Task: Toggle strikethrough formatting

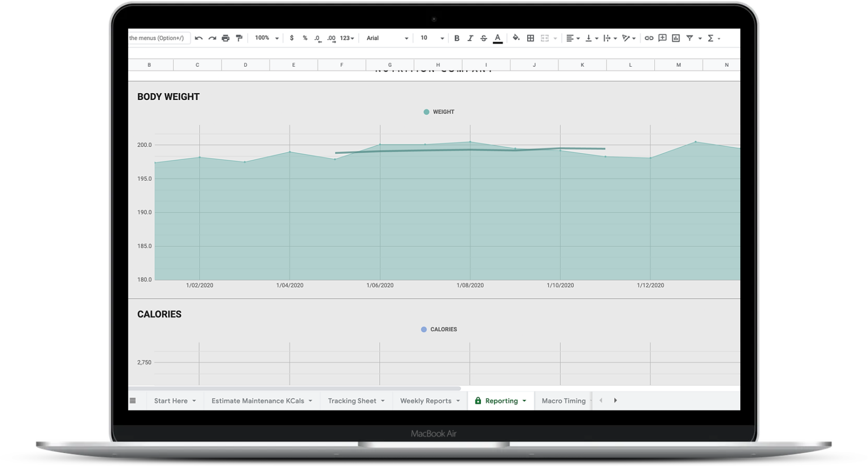Action: coord(483,37)
